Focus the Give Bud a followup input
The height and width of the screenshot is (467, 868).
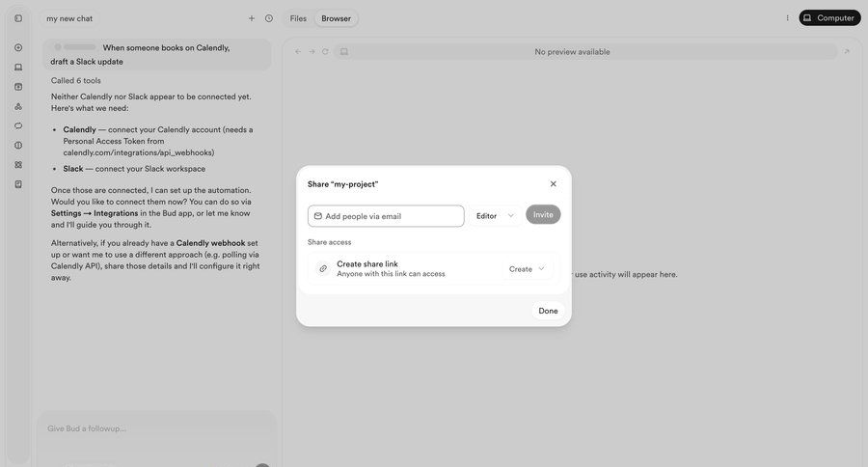[x=156, y=428]
